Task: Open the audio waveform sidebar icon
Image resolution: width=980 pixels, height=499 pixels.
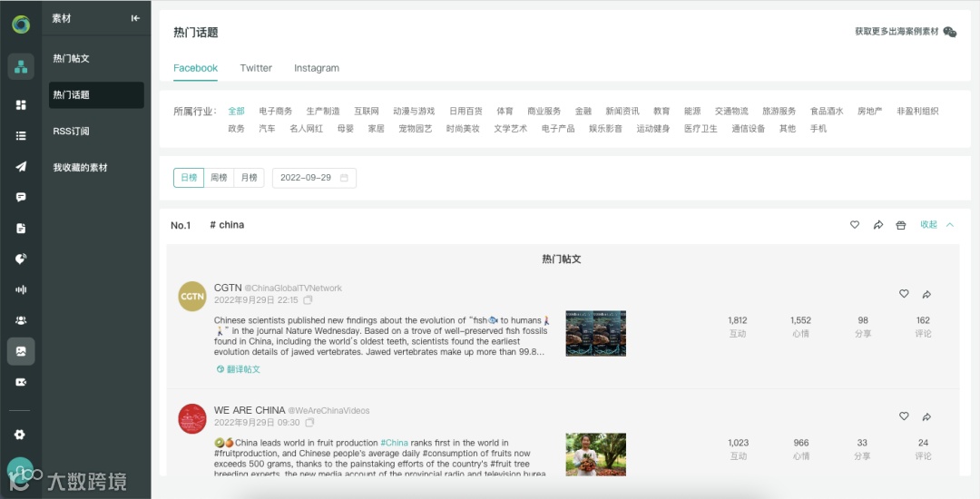Action: (21, 289)
